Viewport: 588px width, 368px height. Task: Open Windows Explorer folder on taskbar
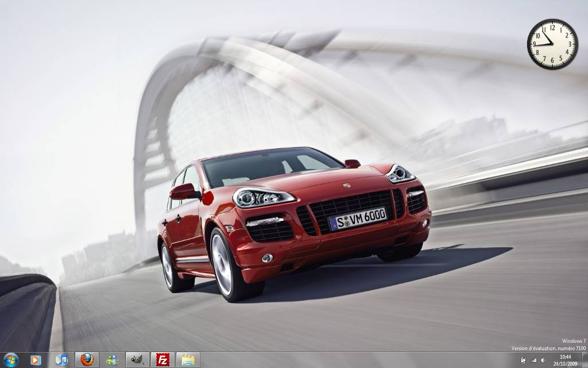click(x=188, y=360)
